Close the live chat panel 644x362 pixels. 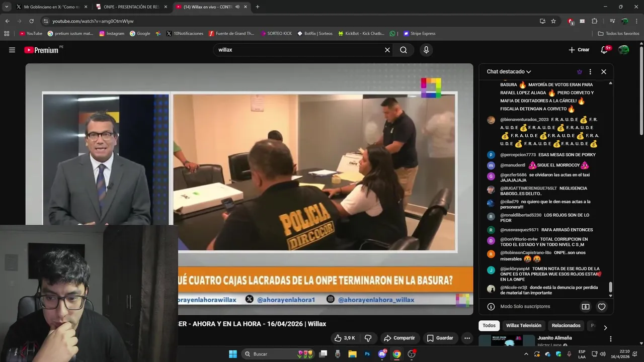coord(604,72)
